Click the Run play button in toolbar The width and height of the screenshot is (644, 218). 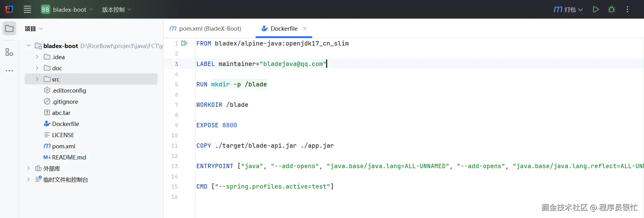coord(596,9)
